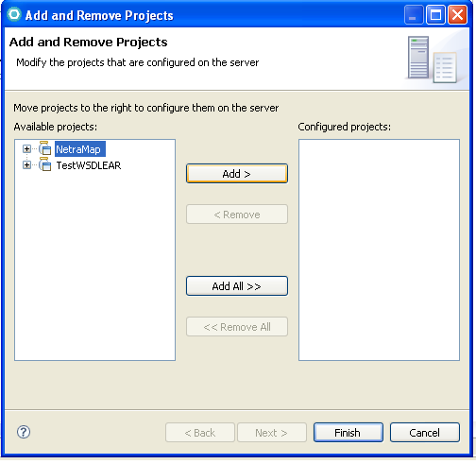Screen dimensions: 476x464
Task: Click Finish to apply project changes
Action: point(348,433)
